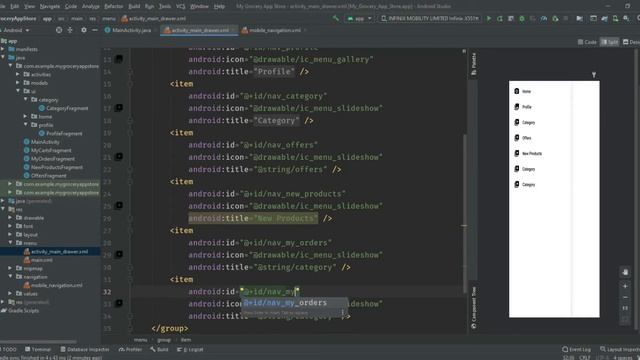Open the Logcat tool window
640x360 pixels.
tap(190, 349)
